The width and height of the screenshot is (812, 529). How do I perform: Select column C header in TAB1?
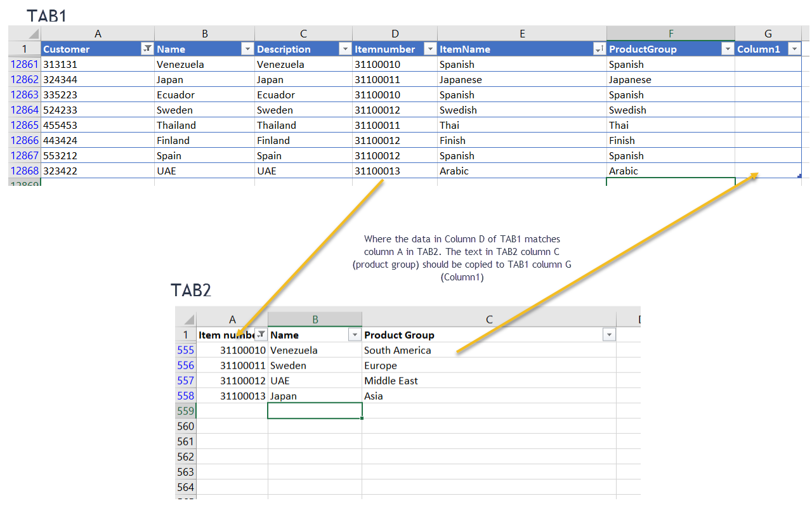tap(303, 34)
